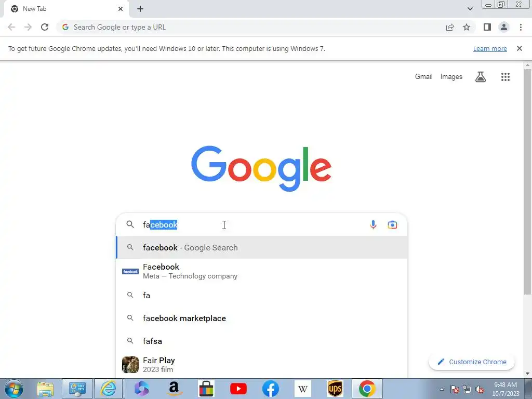Click the magnifier icon in search box
This screenshot has height=399, width=532.
[130, 224]
